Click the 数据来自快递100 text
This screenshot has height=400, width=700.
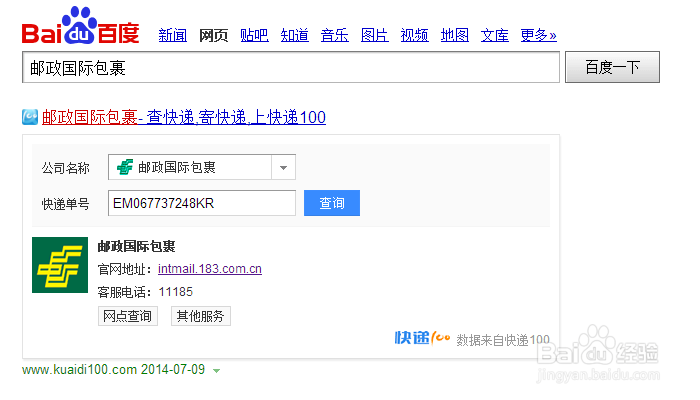(x=503, y=340)
